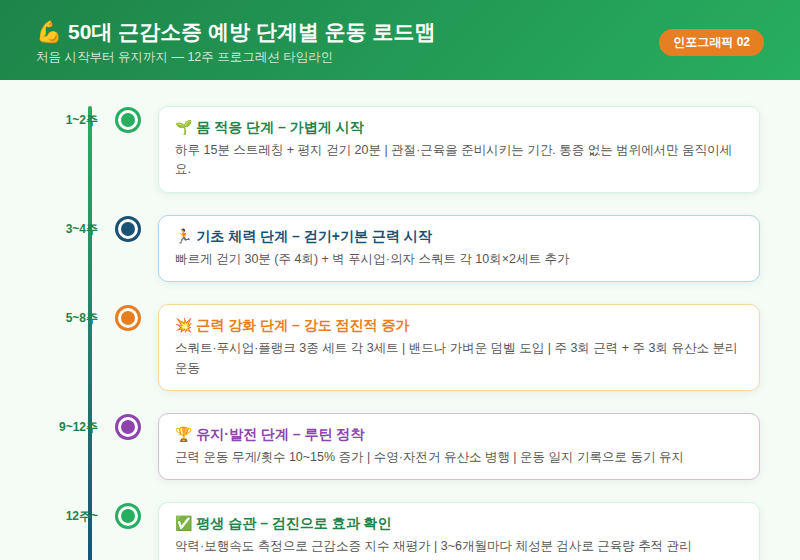The image size is (800, 560).
Task: Select the green timeline dot for 12주~
Action: pyautogui.click(x=128, y=516)
